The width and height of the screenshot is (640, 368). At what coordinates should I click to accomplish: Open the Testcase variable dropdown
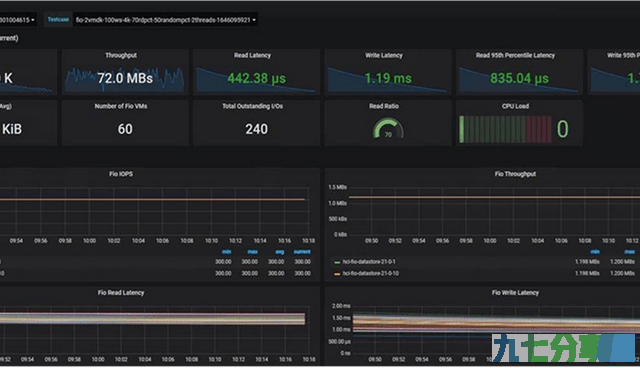[x=165, y=20]
